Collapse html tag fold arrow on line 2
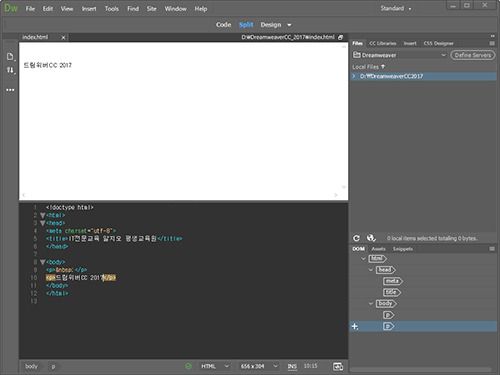This screenshot has height=375, width=500. coord(43,216)
